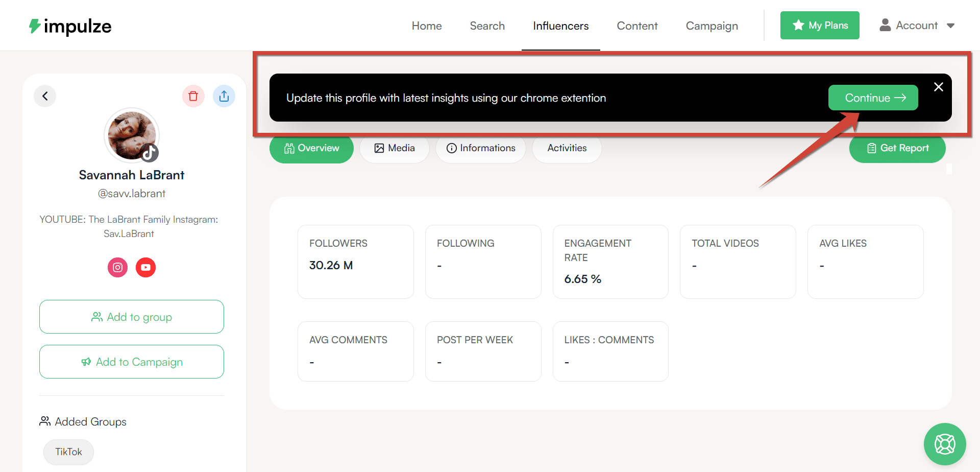Click the POST PER WEEK stat card
The image size is (980, 472).
click(483, 351)
